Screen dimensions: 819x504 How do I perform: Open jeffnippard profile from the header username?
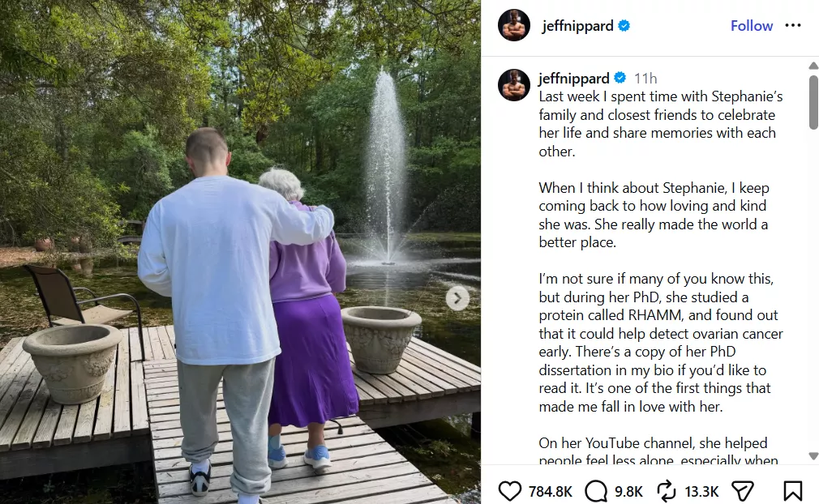[x=577, y=26]
